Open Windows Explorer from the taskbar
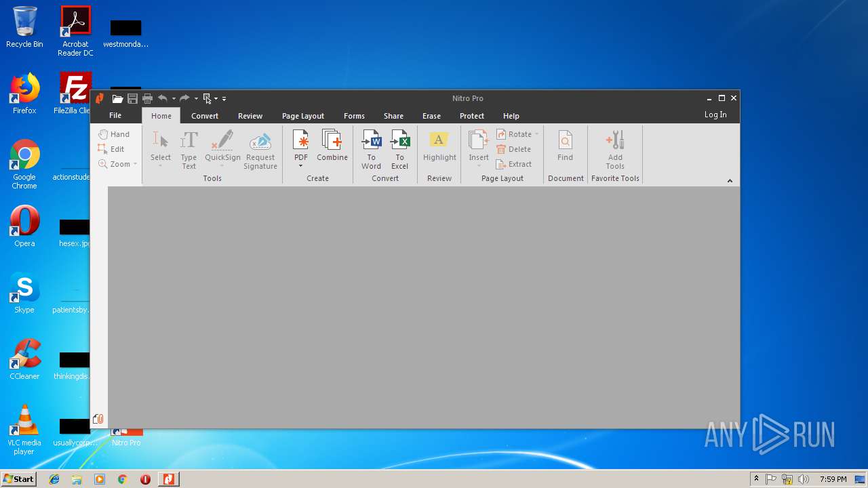868x488 pixels. click(x=77, y=479)
